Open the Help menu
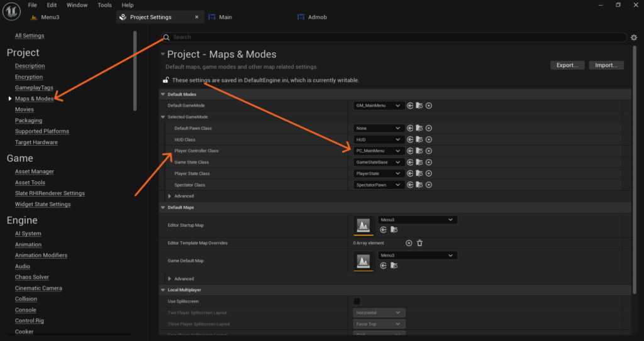Image resolution: width=644 pixels, height=341 pixels. 128,5
